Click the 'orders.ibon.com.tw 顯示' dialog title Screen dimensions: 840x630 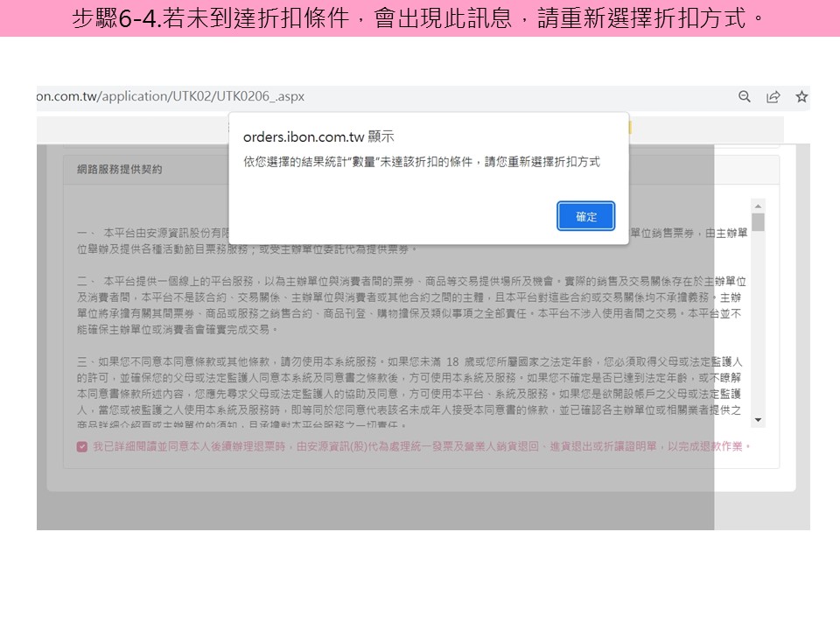318,136
